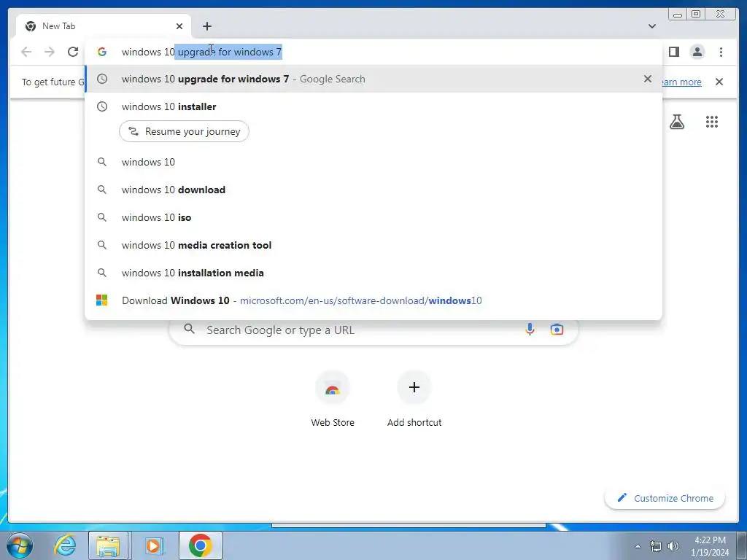Click the Add shortcut tile

click(414, 399)
